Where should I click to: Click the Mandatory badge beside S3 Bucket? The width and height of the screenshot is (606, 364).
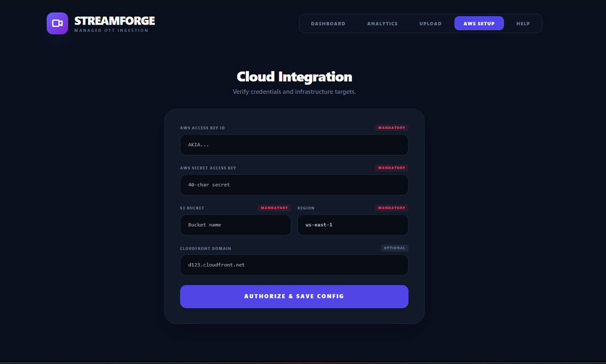pyautogui.click(x=274, y=208)
